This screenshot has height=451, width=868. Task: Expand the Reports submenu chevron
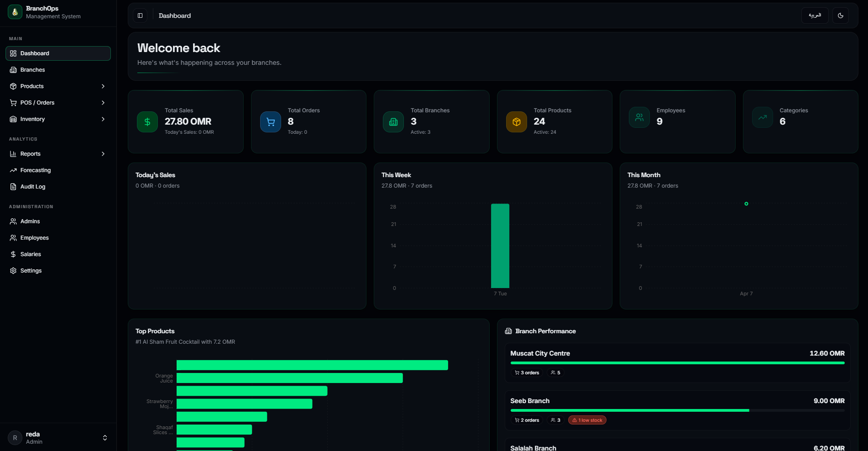[103, 154]
